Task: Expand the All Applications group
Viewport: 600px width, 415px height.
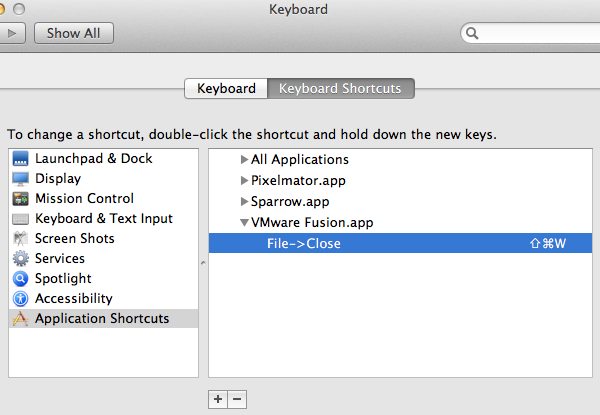Action: tap(244, 159)
